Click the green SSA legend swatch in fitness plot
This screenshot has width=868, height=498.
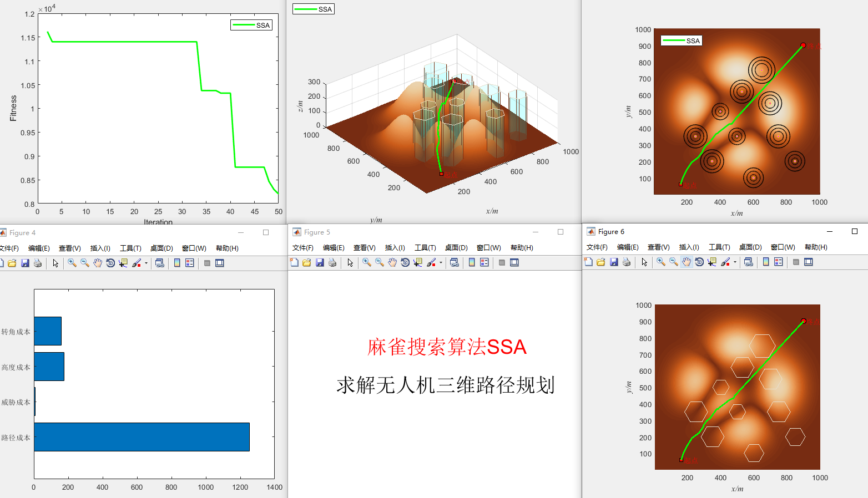click(x=244, y=25)
